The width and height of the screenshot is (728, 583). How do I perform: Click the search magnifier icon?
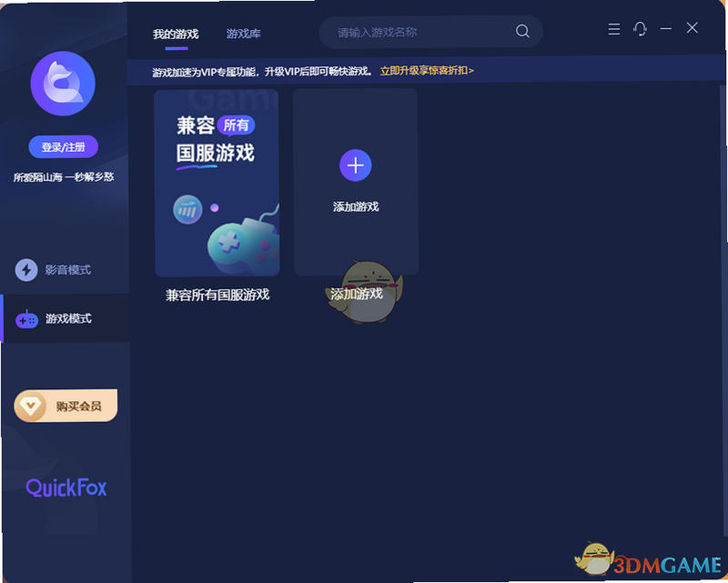pyautogui.click(x=522, y=31)
